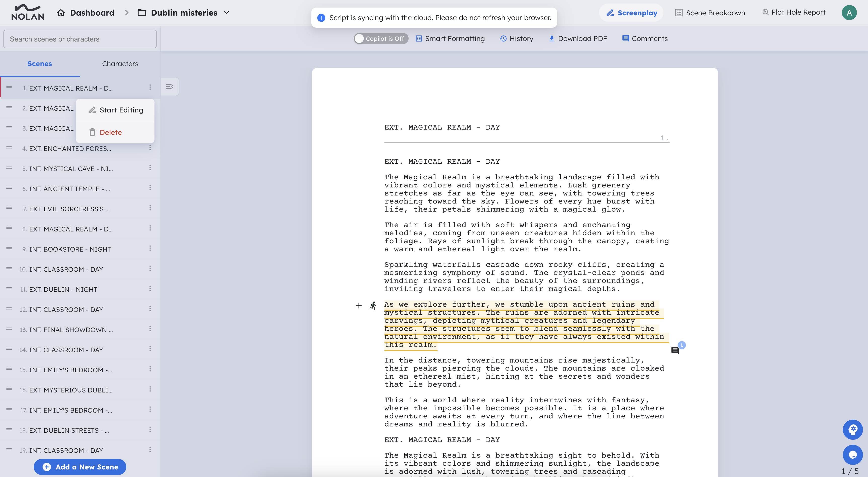Open the chat support bubble button
The height and width of the screenshot is (477, 868).
tap(852, 455)
